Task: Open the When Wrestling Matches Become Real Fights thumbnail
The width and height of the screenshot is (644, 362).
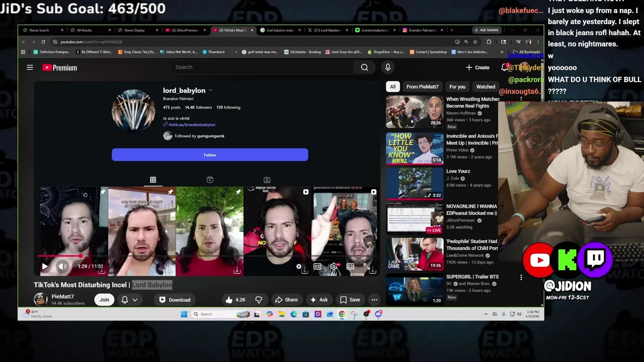Action: [x=415, y=112]
